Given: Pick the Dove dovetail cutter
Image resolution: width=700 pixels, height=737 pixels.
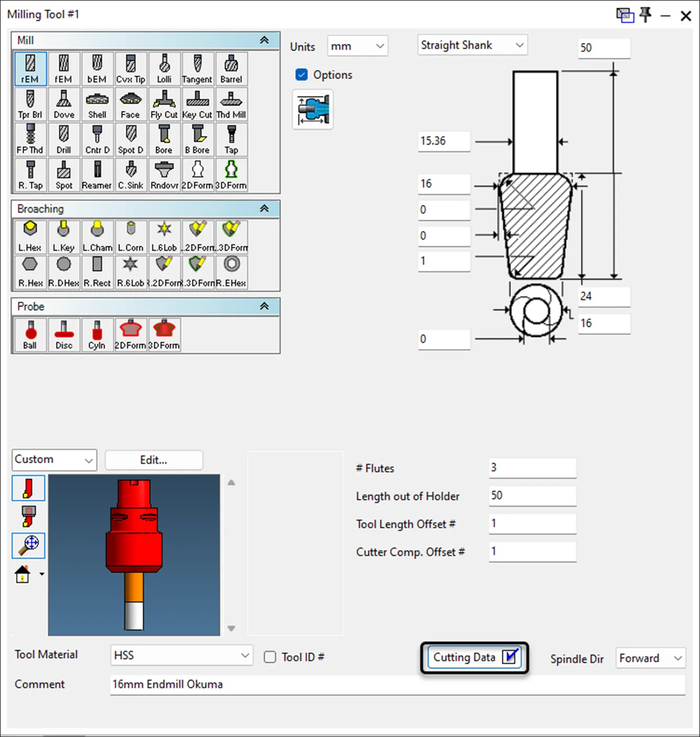Looking at the screenshot, I should pos(63,104).
